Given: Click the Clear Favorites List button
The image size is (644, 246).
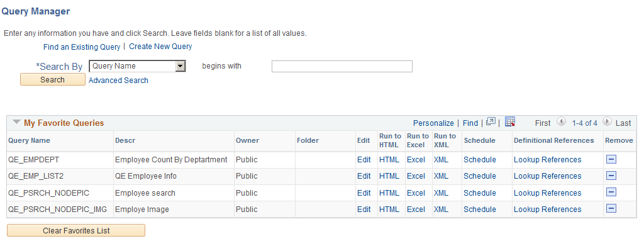Looking at the screenshot, I should 76,230.
